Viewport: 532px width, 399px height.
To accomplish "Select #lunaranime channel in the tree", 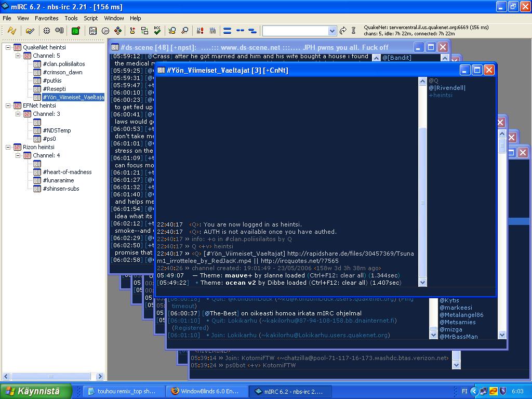I will point(58,180).
